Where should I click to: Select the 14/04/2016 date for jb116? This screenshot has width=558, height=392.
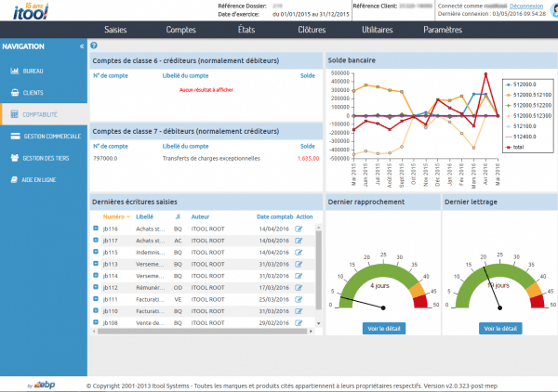pos(274,229)
